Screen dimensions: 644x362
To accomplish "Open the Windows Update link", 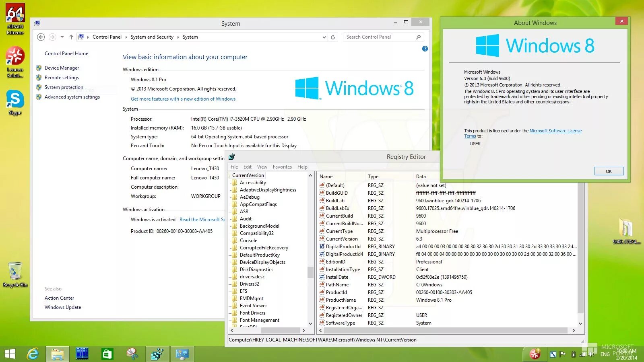I will pyautogui.click(x=63, y=307).
